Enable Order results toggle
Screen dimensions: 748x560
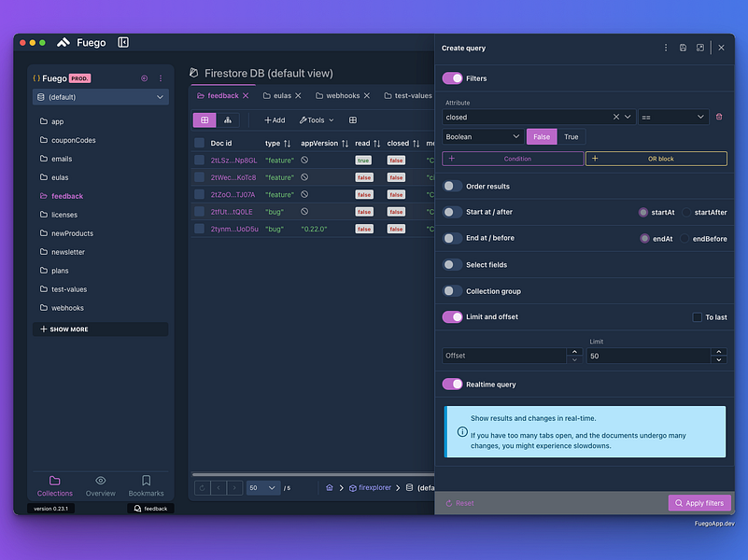[452, 186]
